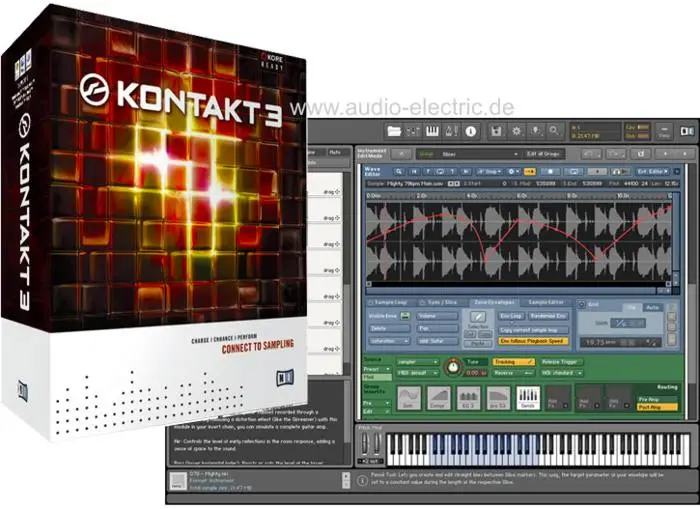Toggle the Reverse button in the Source module
The image size is (700, 509).
[513, 373]
